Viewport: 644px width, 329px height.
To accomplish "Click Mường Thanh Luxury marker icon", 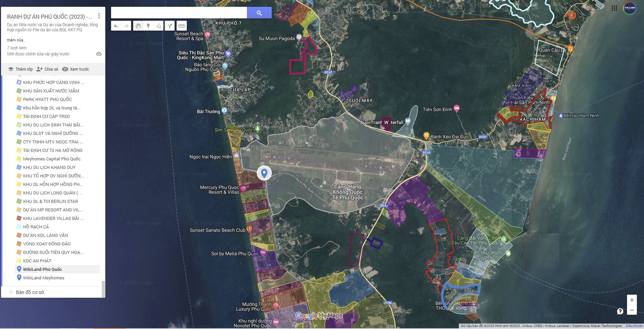I will 276,305.
